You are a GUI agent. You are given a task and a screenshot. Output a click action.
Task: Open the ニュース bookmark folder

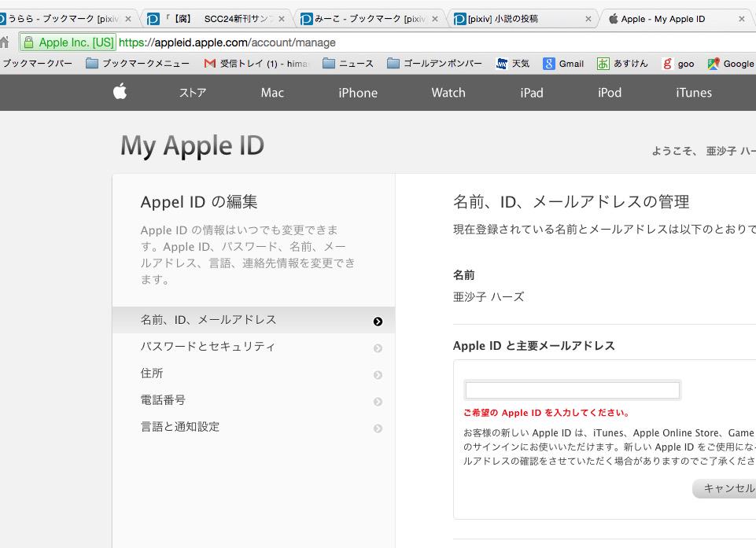pyautogui.click(x=348, y=64)
